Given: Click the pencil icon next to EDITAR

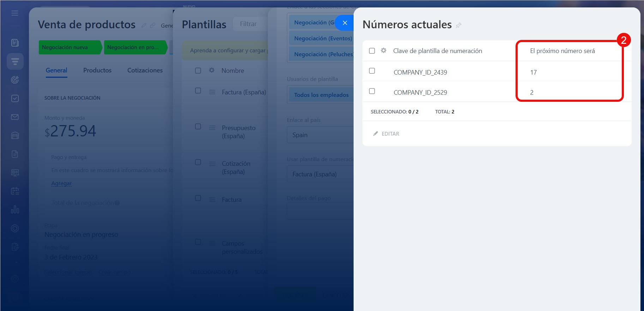Looking at the screenshot, I should (x=375, y=134).
